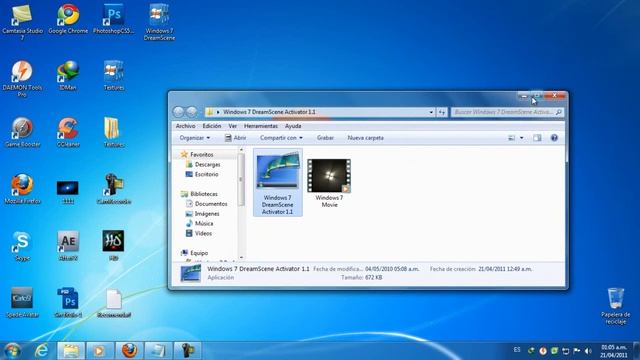Open Explorer help question mark icon
Screen dimensions: 640x360
coord(554,138)
